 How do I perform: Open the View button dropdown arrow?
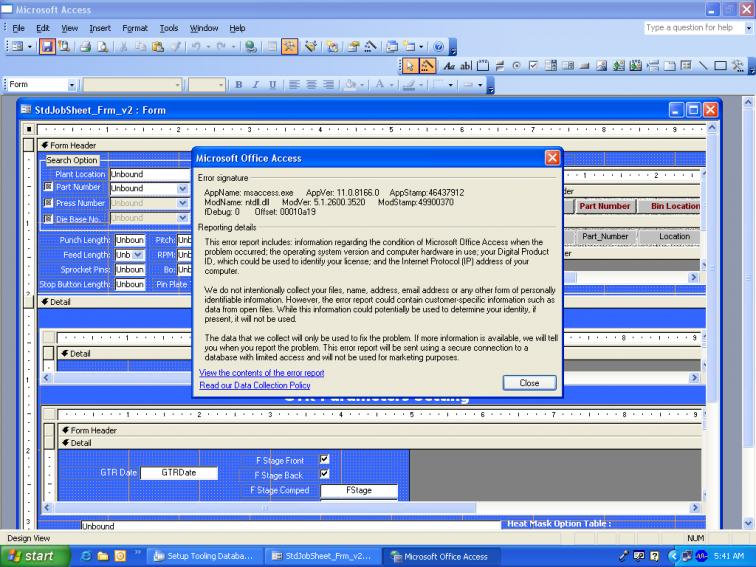(x=29, y=47)
